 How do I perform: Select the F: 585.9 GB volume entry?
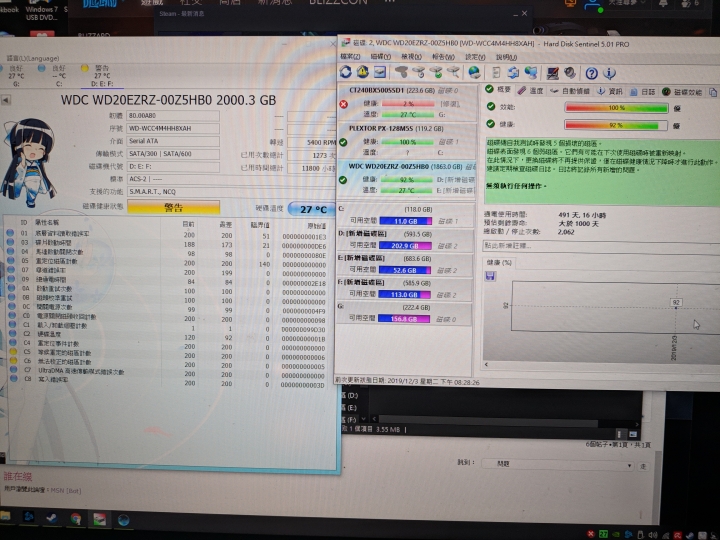coord(405,289)
